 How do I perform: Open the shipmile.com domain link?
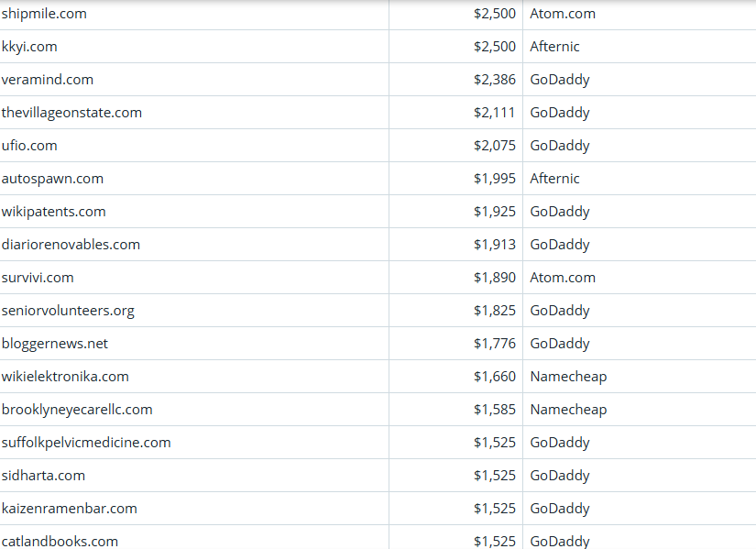coord(44,14)
